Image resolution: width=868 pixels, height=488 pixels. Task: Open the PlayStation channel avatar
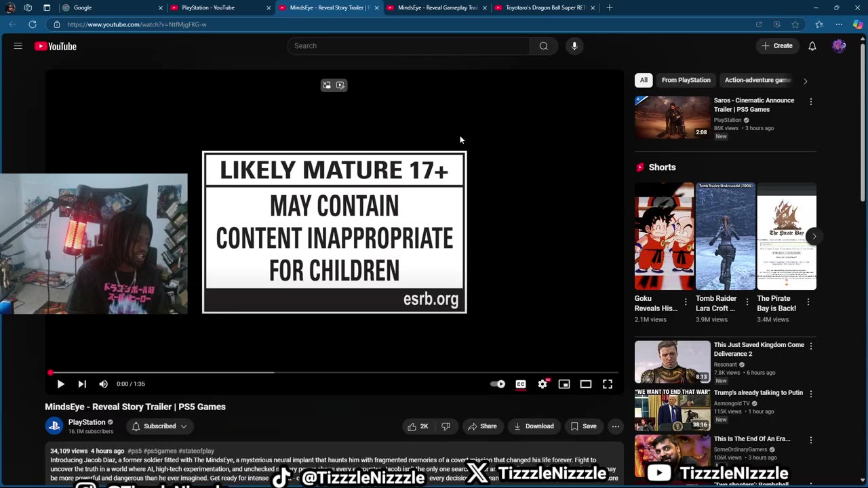tap(54, 426)
